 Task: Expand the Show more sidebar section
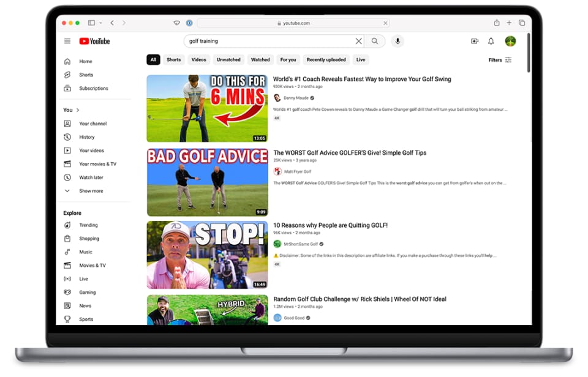[91, 191]
